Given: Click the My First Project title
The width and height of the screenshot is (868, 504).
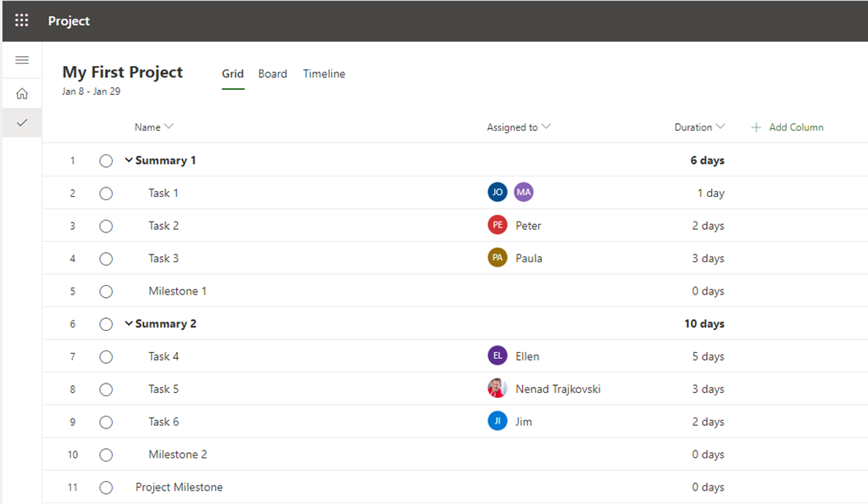Looking at the screenshot, I should (x=123, y=72).
